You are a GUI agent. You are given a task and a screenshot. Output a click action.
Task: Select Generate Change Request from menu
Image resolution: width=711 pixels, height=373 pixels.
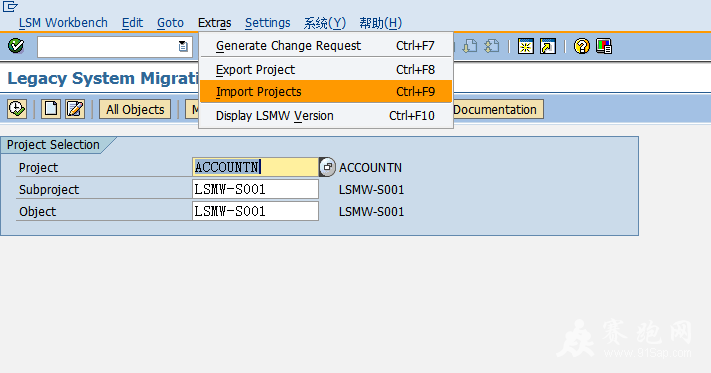coord(326,46)
